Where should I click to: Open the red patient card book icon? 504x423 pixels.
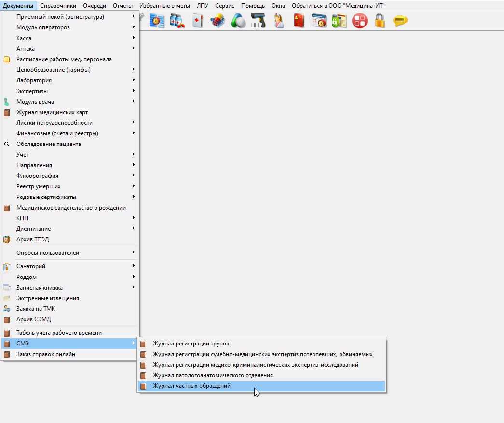299,21
